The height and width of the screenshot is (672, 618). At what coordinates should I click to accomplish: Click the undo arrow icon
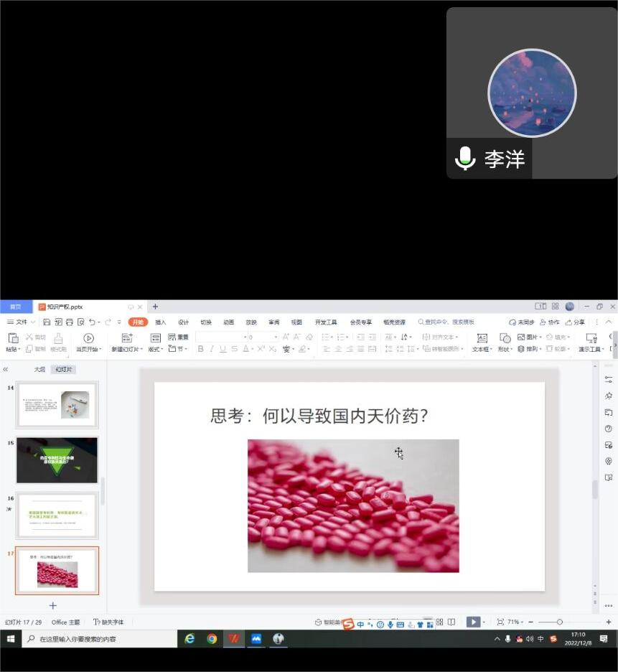click(x=93, y=322)
